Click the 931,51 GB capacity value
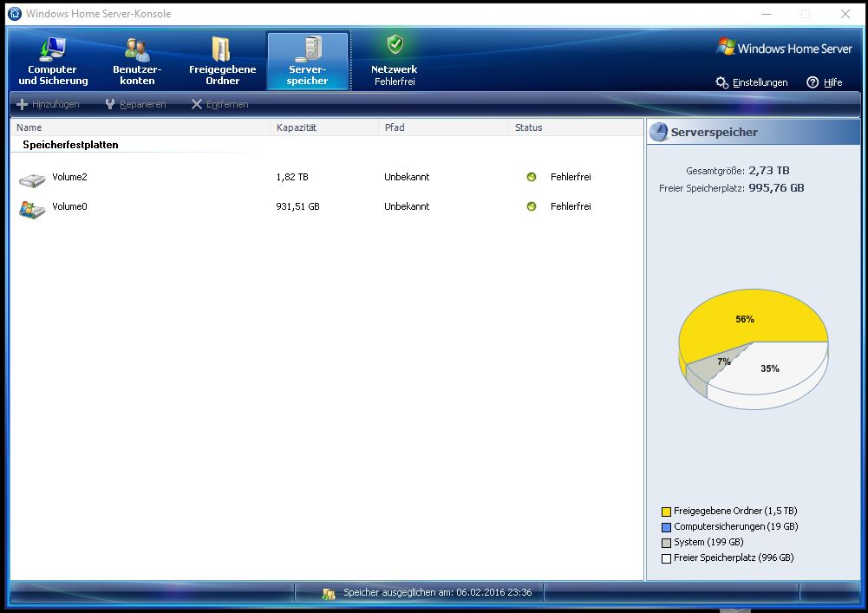The width and height of the screenshot is (868, 613). [297, 206]
